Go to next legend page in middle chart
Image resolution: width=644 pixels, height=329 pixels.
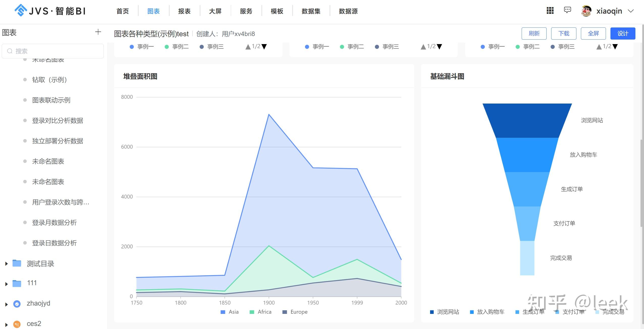pyautogui.click(x=439, y=47)
